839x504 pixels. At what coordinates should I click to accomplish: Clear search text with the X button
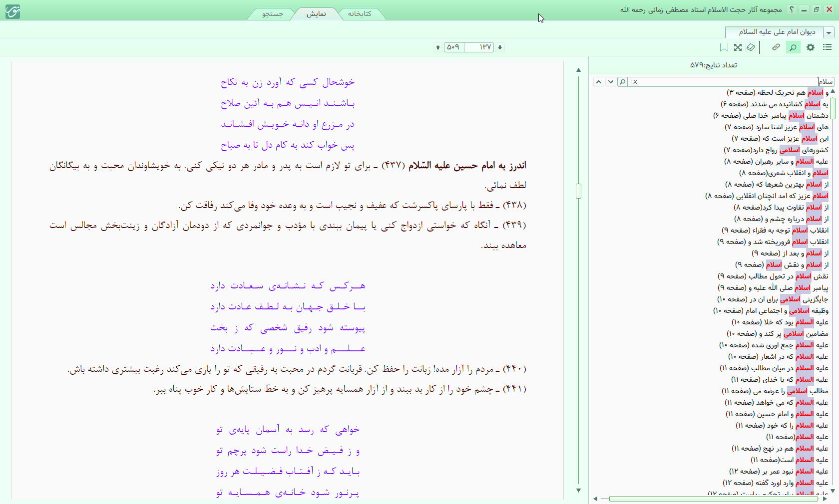point(635,82)
